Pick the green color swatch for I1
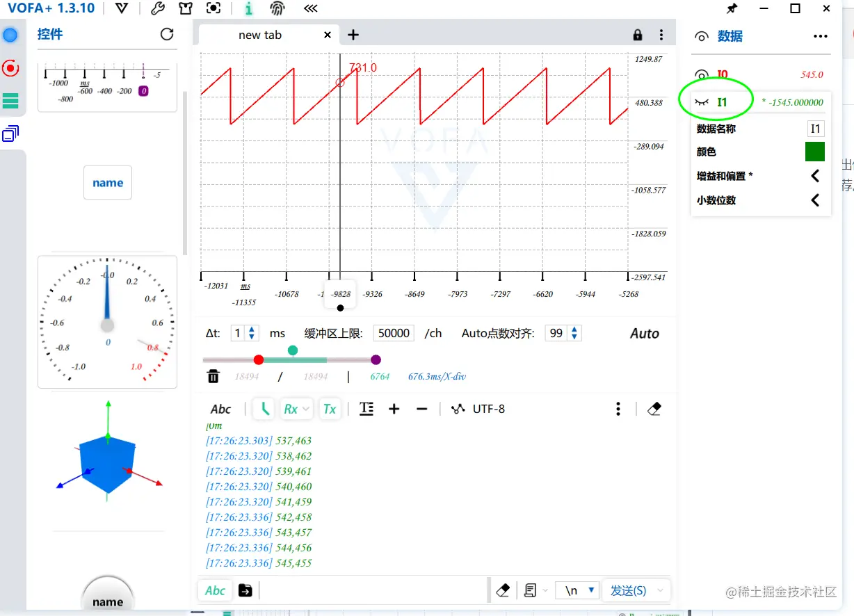Screen dimensions: 854x616 pyautogui.click(x=814, y=152)
